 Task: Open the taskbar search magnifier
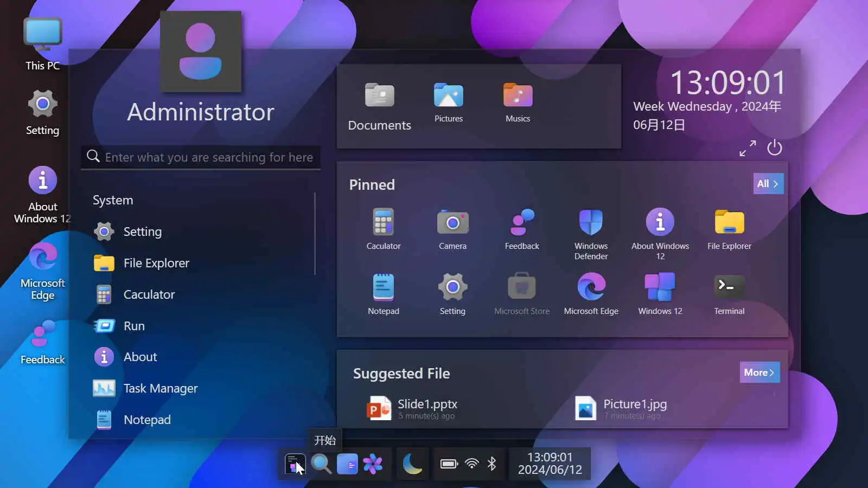pos(321,464)
